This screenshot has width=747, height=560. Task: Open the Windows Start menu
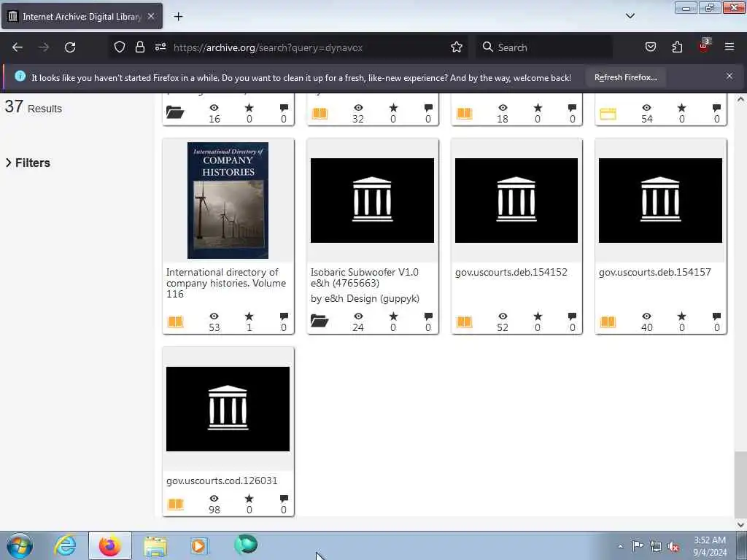[x=20, y=545]
